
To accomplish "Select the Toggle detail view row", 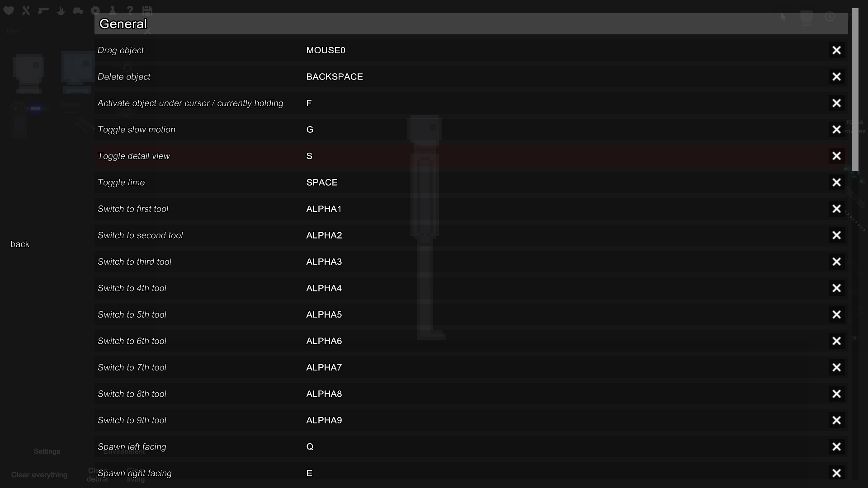I will (134, 156).
